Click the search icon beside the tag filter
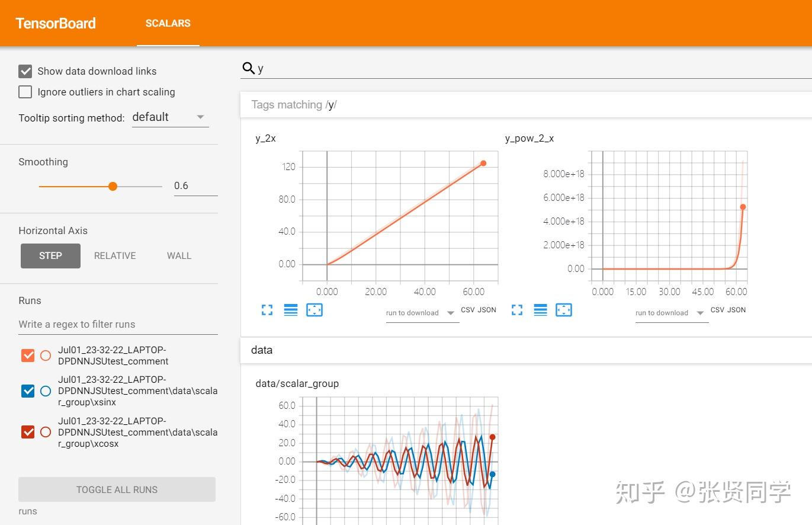This screenshot has height=525, width=812. click(248, 68)
